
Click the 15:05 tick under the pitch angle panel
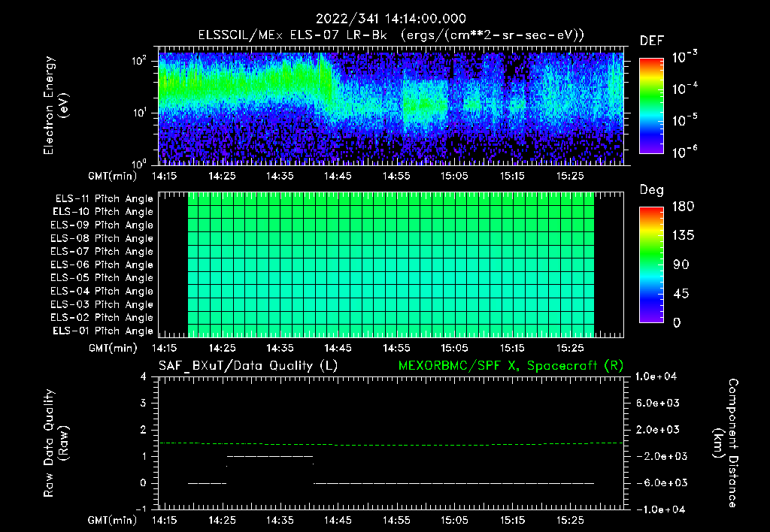[x=454, y=348]
